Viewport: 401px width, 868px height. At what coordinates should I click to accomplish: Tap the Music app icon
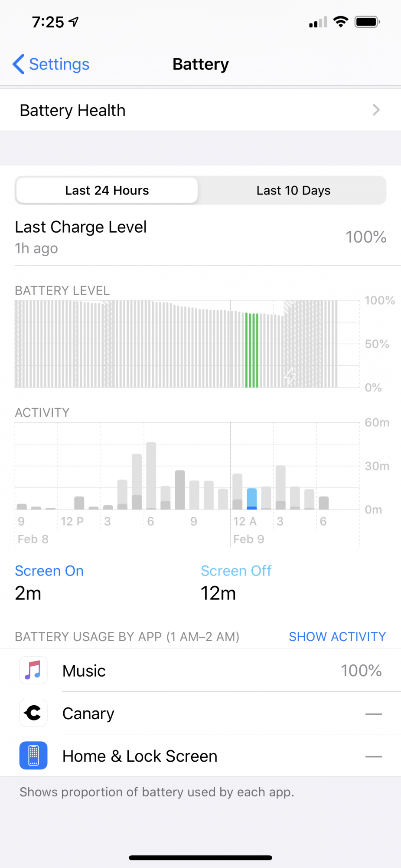pyautogui.click(x=33, y=671)
